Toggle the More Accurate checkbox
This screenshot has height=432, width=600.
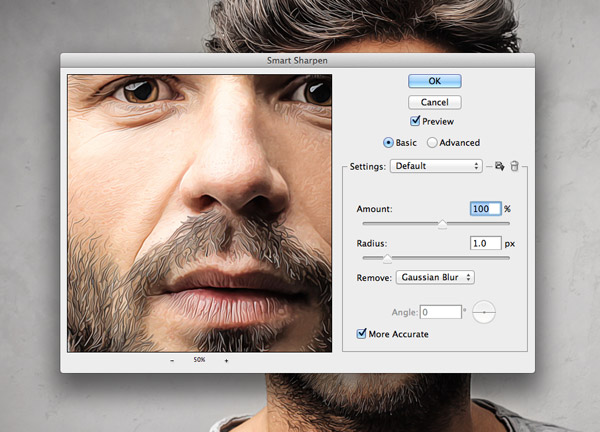pos(361,334)
